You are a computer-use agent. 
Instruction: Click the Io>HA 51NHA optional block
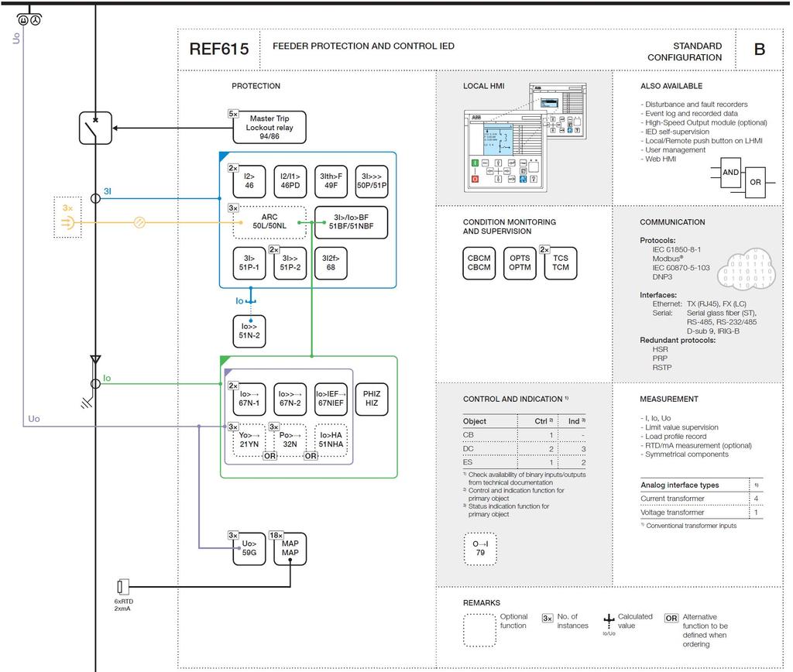click(331, 440)
